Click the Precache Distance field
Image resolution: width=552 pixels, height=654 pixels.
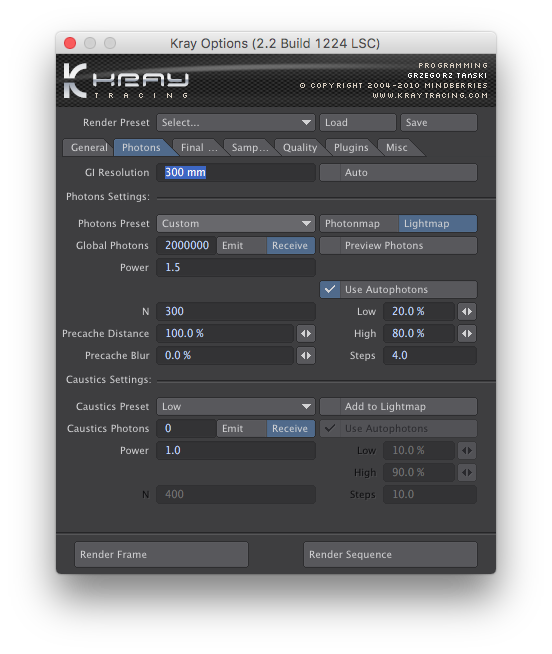coord(225,334)
